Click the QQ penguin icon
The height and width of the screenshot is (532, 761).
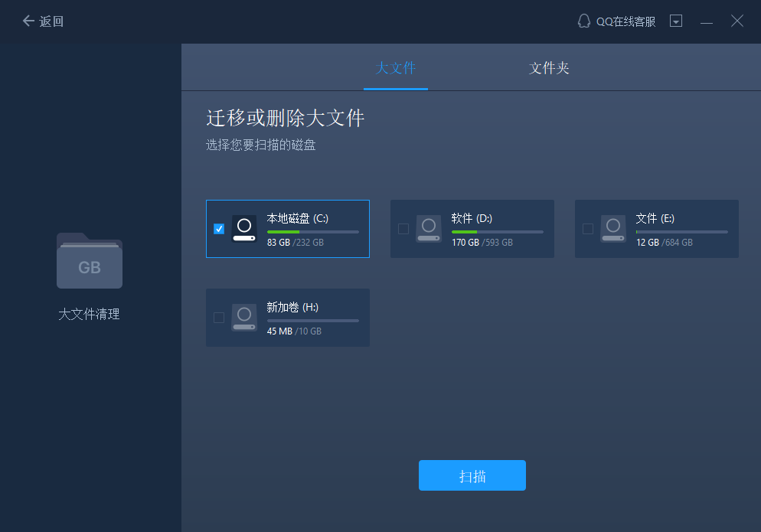click(584, 21)
